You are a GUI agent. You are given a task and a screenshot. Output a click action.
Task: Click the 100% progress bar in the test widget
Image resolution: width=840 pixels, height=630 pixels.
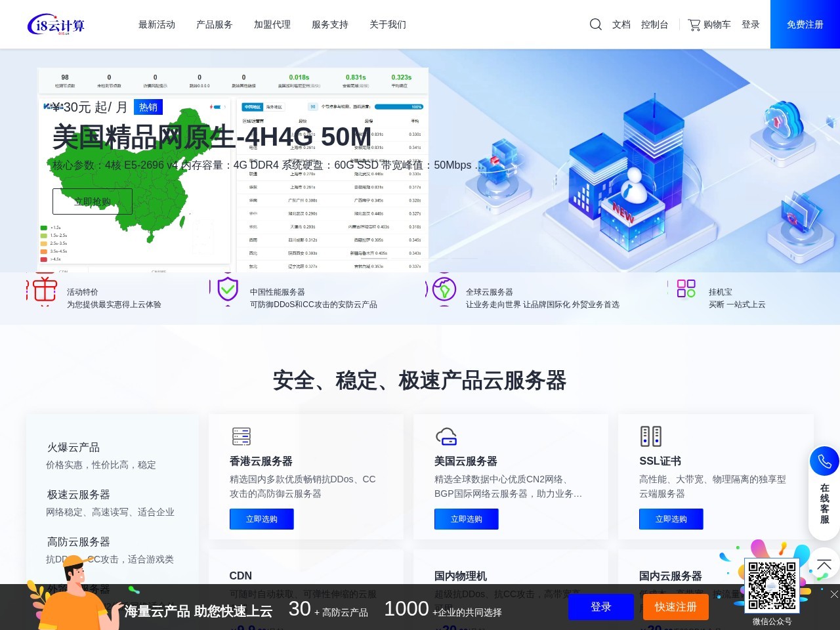click(x=398, y=106)
